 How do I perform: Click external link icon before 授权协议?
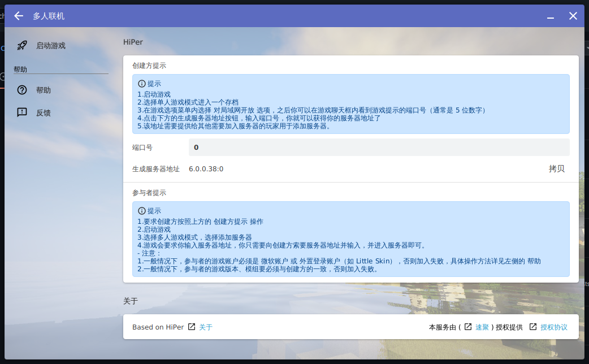(533, 327)
